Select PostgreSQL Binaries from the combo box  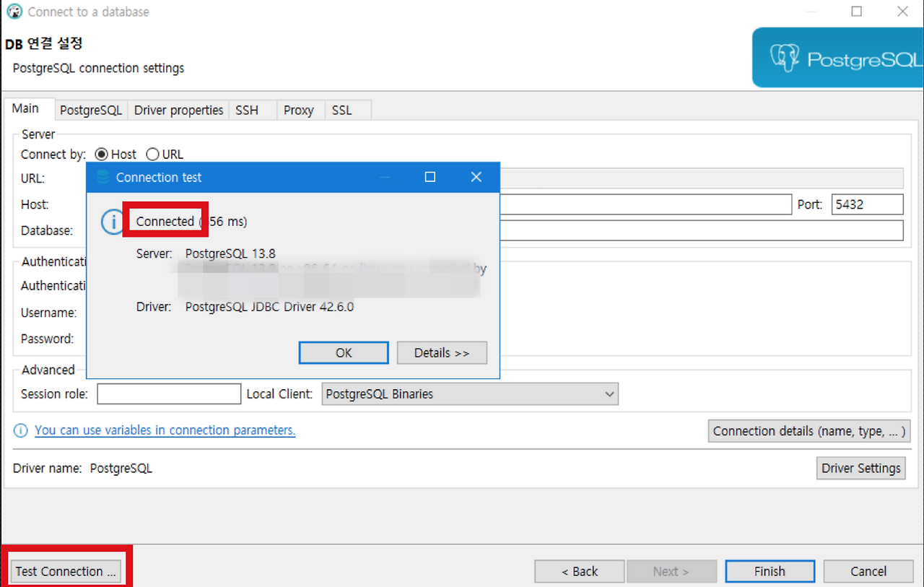[469, 393]
